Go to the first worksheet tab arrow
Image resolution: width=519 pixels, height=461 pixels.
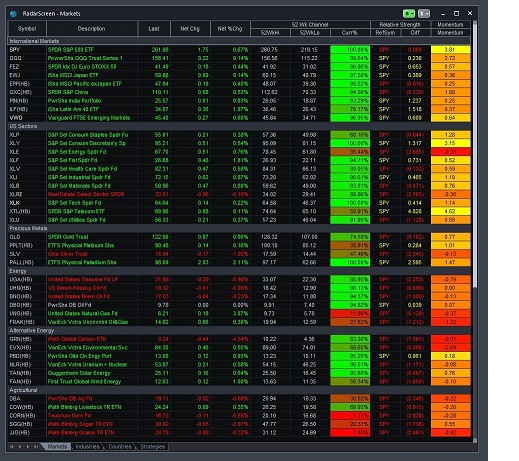click(12, 447)
